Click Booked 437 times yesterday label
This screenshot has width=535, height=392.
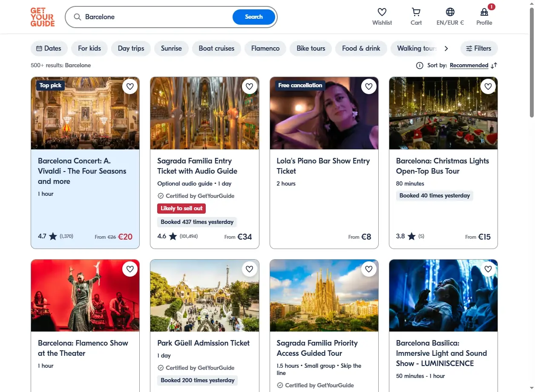197,222
